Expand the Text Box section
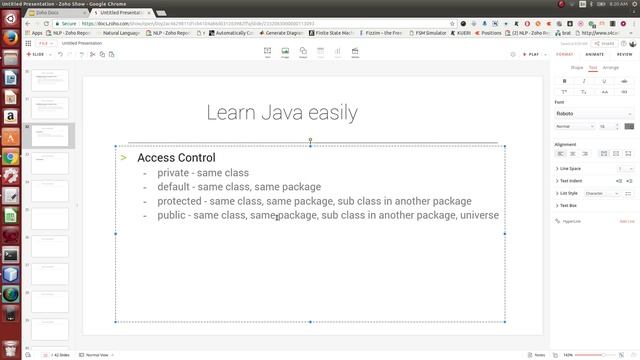This screenshot has width=640, height=360. [x=566, y=206]
